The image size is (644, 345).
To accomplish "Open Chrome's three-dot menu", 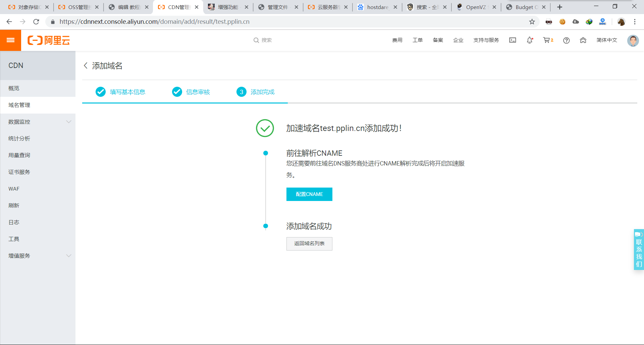I will (x=635, y=21).
